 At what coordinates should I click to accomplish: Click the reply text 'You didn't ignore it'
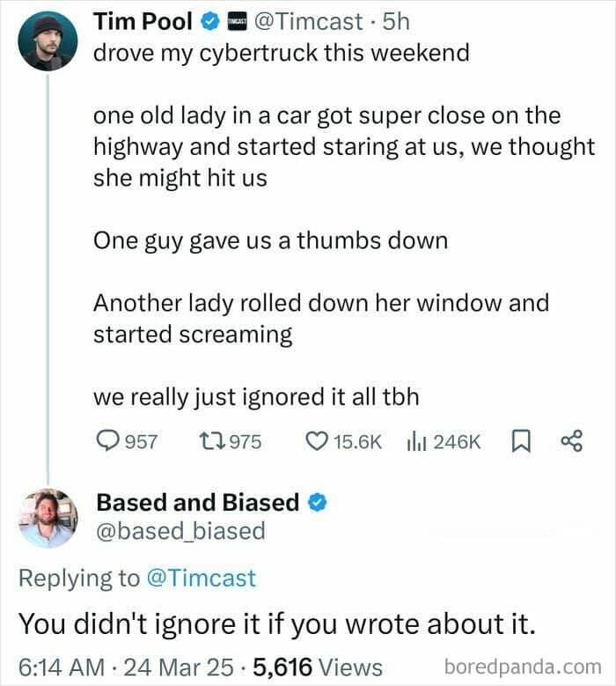click(x=279, y=623)
